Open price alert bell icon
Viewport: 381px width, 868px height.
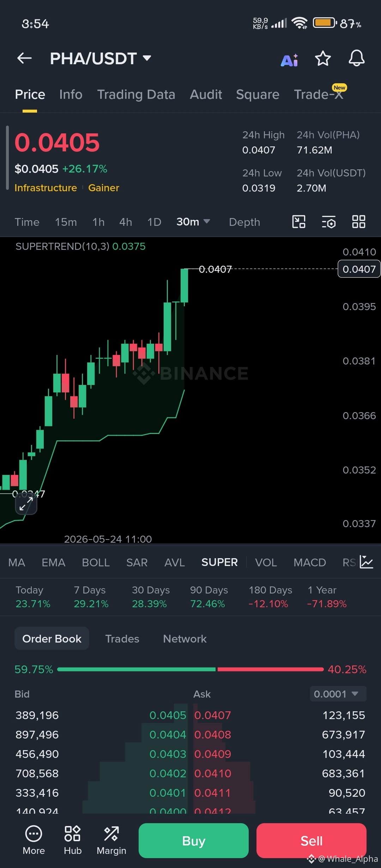357,58
